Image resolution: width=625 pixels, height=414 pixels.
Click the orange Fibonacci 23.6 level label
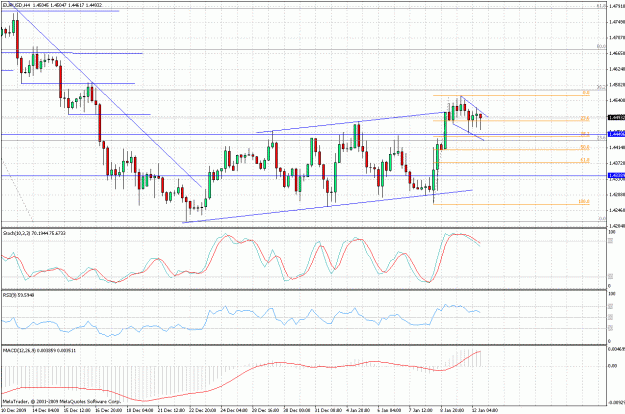585,118
